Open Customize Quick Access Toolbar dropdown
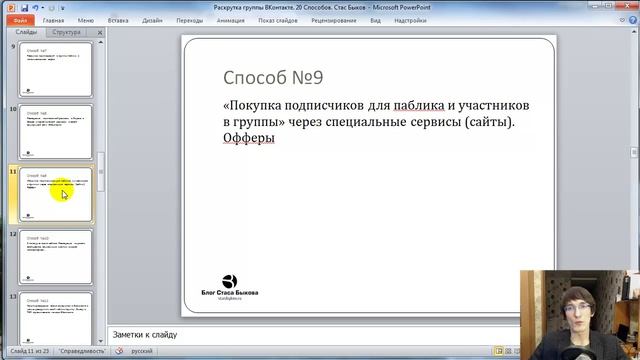This screenshot has height=360, width=640. pos(62,8)
